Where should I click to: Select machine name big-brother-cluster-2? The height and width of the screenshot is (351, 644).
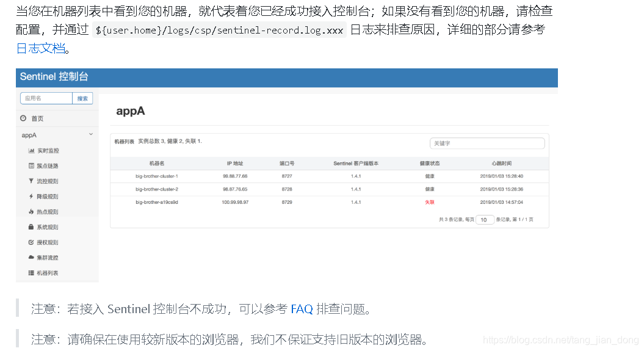tap(157, 189)
